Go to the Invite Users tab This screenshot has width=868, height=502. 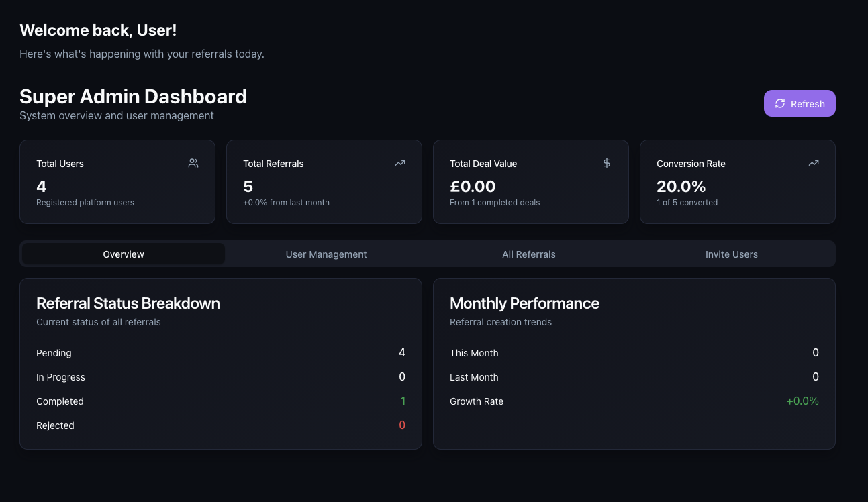tap(732, 254)
